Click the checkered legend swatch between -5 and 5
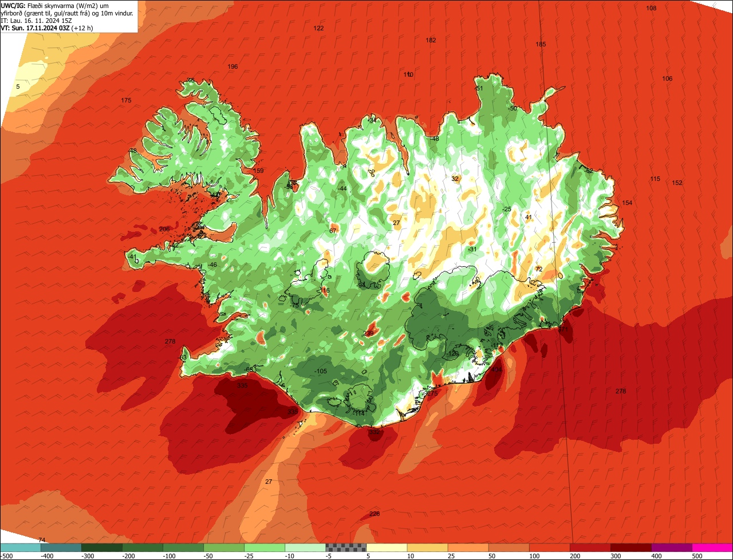The height and width of the screenshot is (560, 733). (346, 547)
